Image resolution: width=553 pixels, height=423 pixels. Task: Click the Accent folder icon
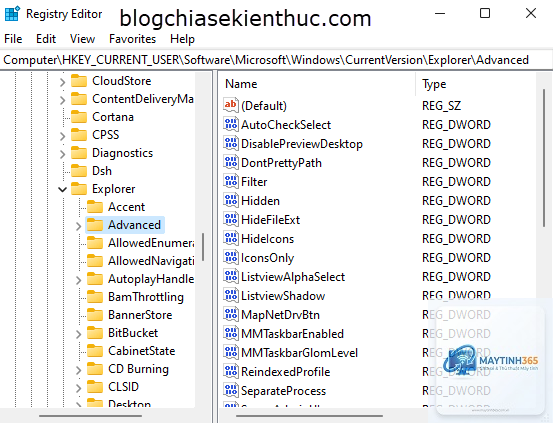95,207
